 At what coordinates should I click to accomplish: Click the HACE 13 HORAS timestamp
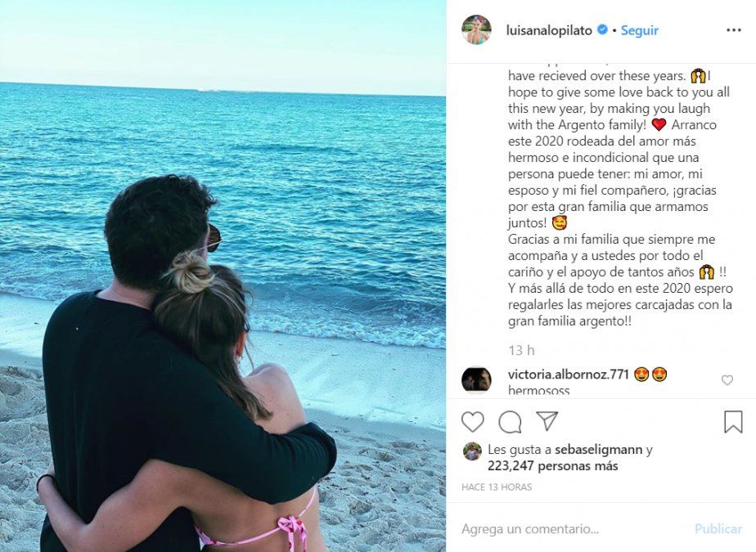tap(497, 487)
